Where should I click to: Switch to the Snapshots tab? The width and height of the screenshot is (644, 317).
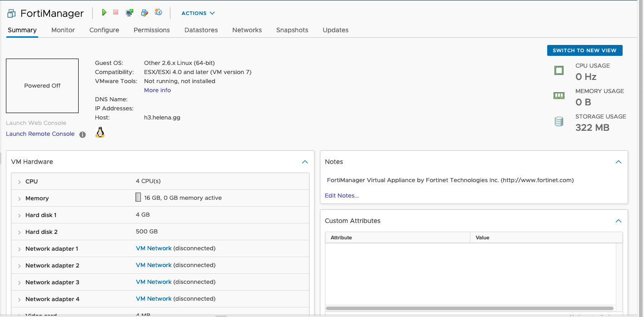tap(292, 30)
